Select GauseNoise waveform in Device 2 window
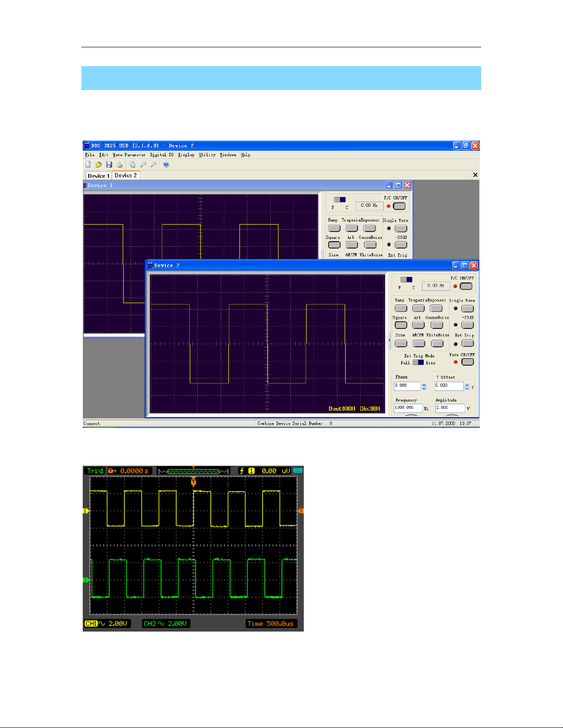 (x=437, y=325)
